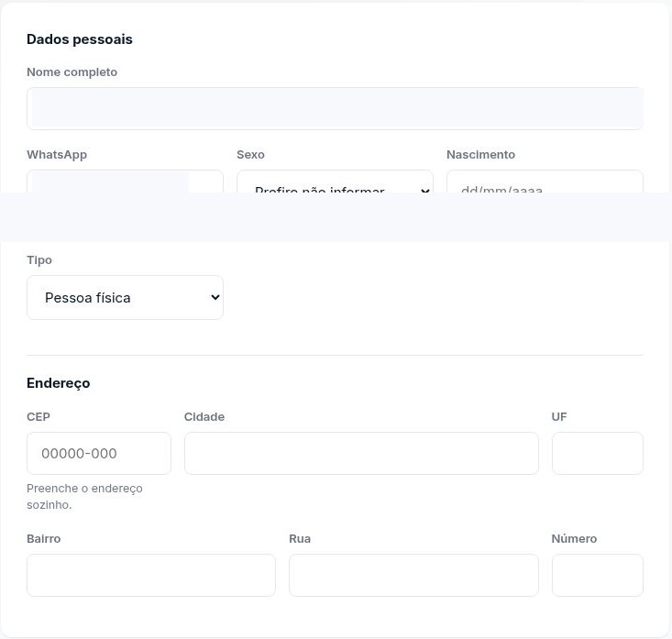Image resolution: width=672 pixels, height=639 pixels.
Task: Click the Bairro label
Action: coord(44,539)
